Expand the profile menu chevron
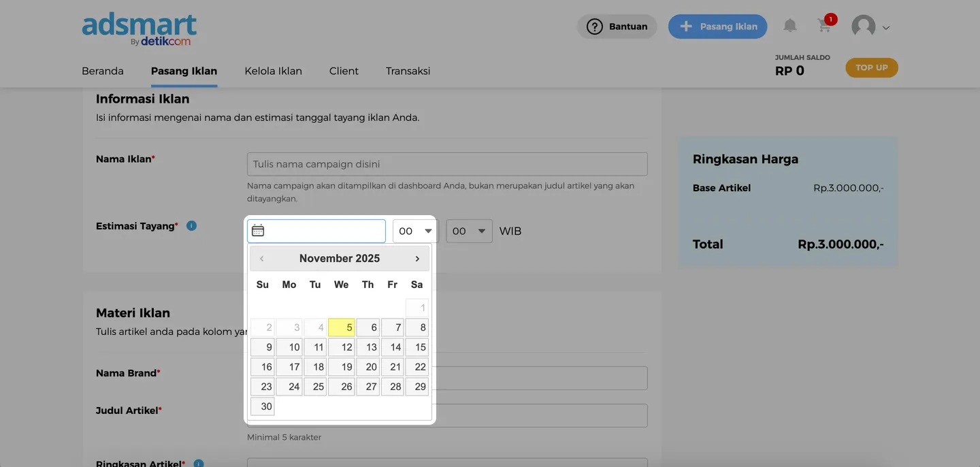This screenshot has width=980, height=467. click(x=886, y=28)
